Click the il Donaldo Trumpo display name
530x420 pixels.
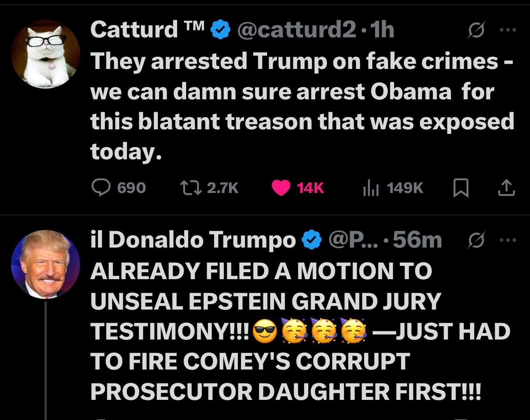coord(193,240)
